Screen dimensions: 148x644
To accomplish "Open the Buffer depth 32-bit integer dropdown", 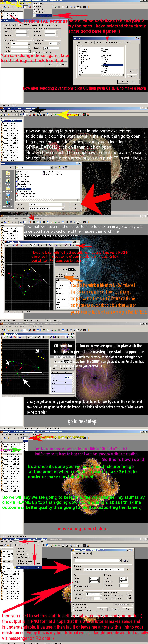I will pos(100,594).
